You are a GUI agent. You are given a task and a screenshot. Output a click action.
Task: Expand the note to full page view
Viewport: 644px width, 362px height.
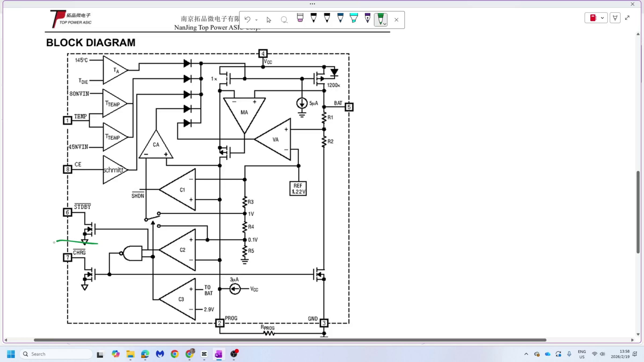point(627,18)
